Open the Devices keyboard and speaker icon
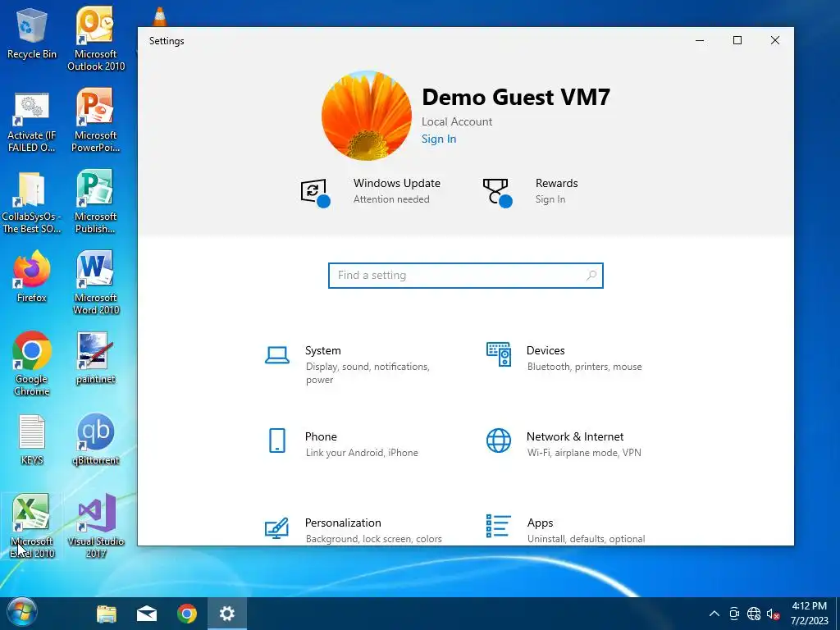 [499, 354]
